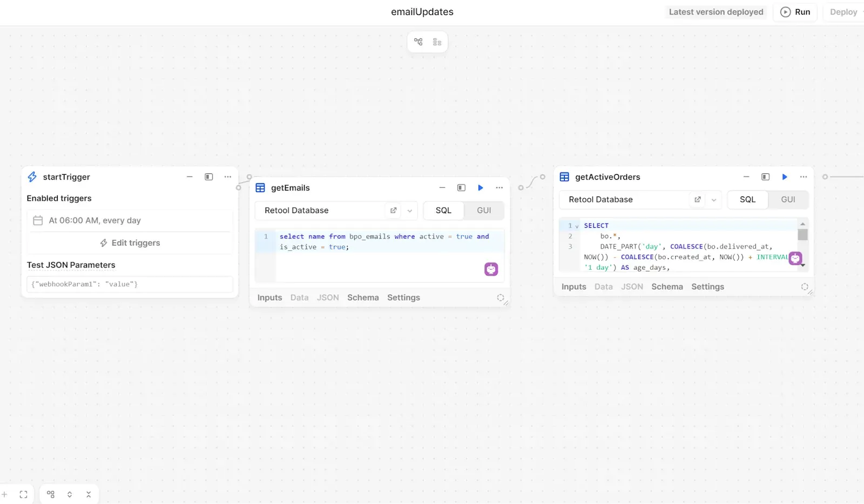
Task: Run the getActiveOrders block
Action: coord(785,177)
